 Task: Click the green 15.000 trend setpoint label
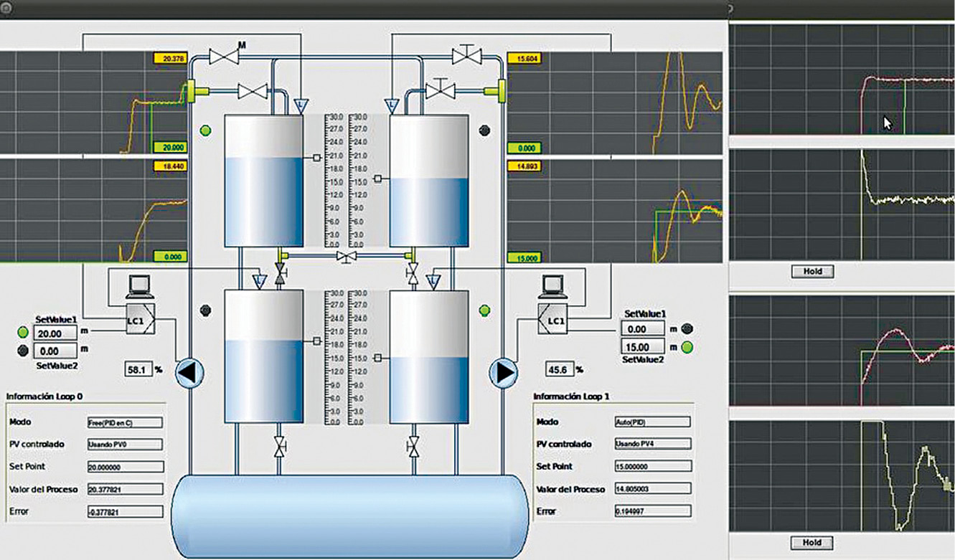pyautogui.click(x=524, y=257)
